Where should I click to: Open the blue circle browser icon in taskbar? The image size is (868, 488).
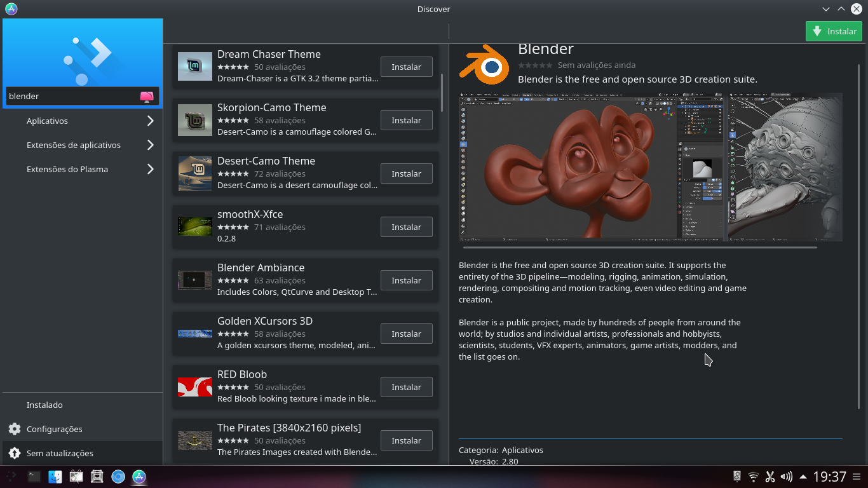point(118,477)
